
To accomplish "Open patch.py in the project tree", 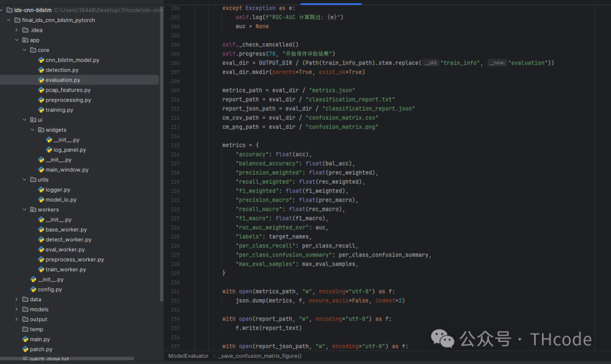I will (41, 349).
